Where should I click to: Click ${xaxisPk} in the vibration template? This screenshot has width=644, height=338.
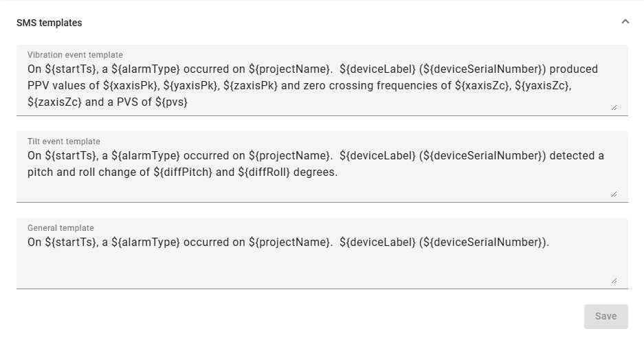(x=131, y=86)
